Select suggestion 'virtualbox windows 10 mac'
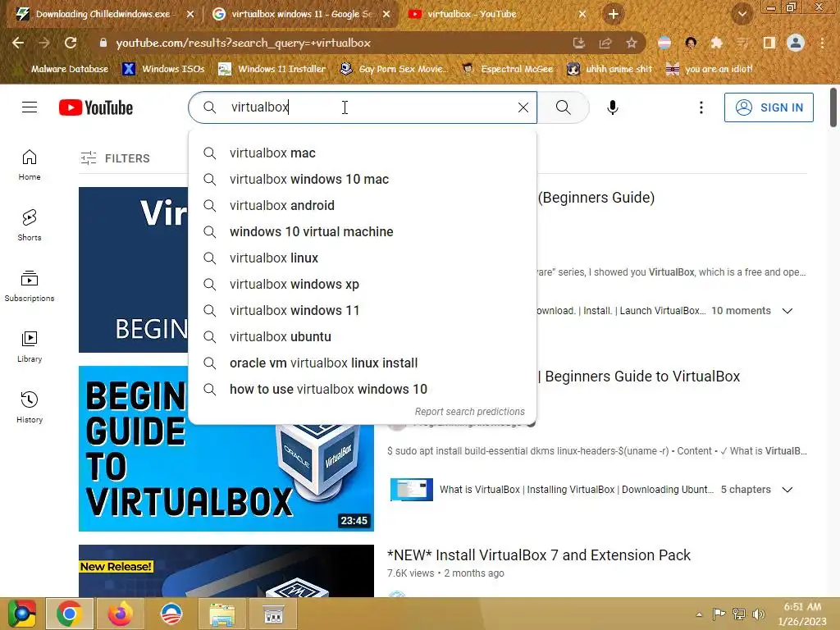Screen dimensions: 840x630 point(362,180)
